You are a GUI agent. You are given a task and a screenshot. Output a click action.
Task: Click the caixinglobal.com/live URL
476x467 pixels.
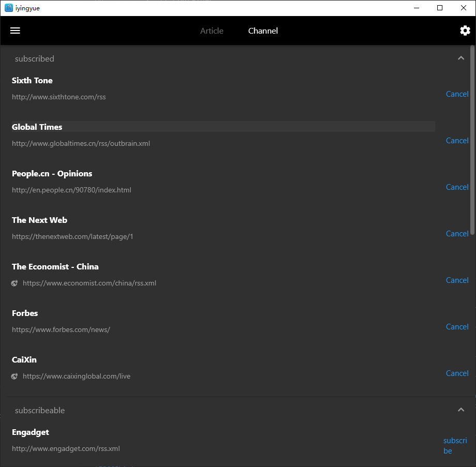coord(76,376)
